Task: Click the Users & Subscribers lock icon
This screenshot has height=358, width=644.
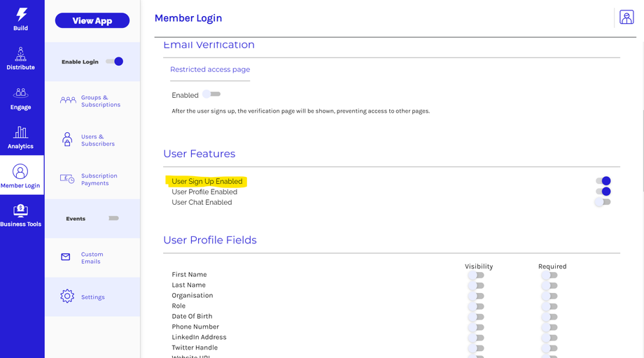Action: click(x=67, y=140)
